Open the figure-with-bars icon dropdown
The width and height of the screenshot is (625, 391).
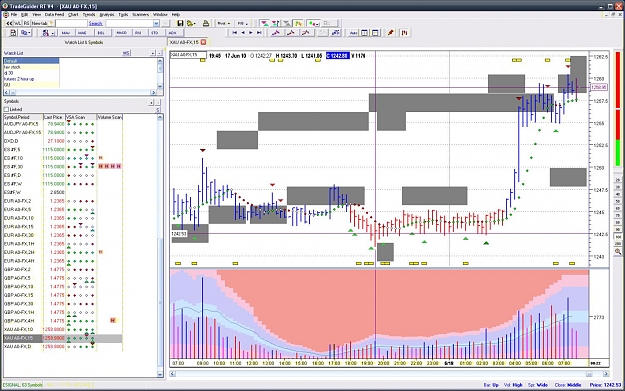[48, 33]
